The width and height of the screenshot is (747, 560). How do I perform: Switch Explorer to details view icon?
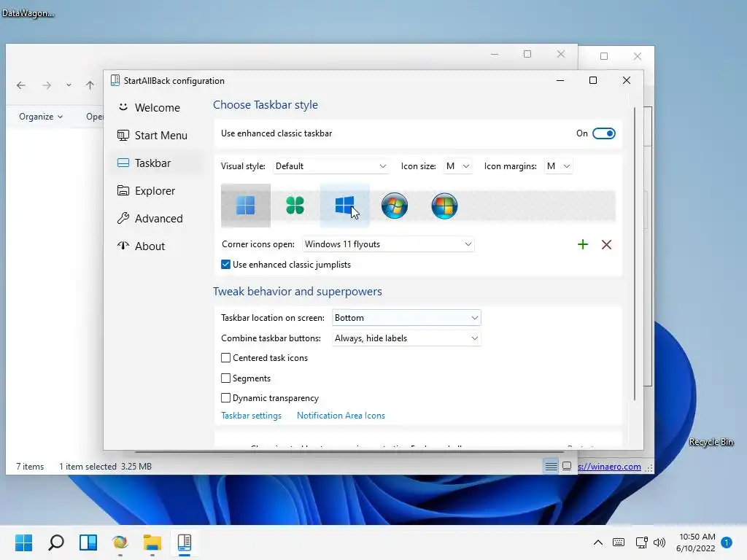[551, 466]
